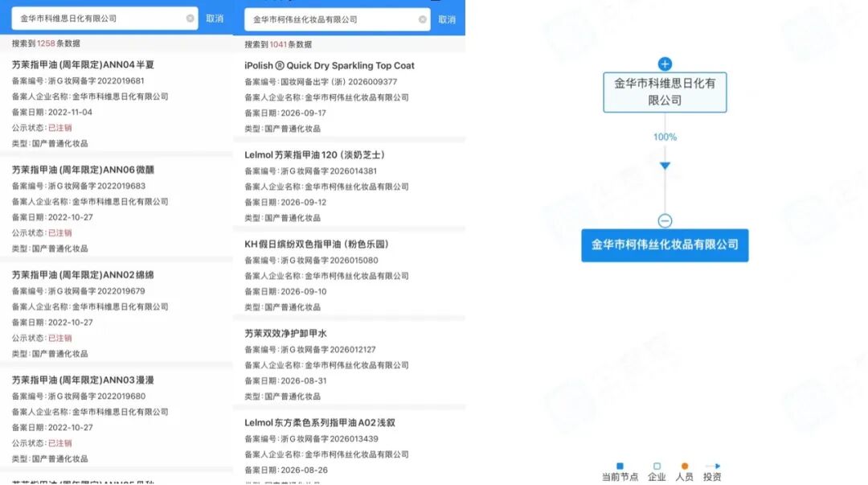
Task: Open 芳莱指甲油(周年限定)ANN03漫漫 record
Action: tap(83, 380)
